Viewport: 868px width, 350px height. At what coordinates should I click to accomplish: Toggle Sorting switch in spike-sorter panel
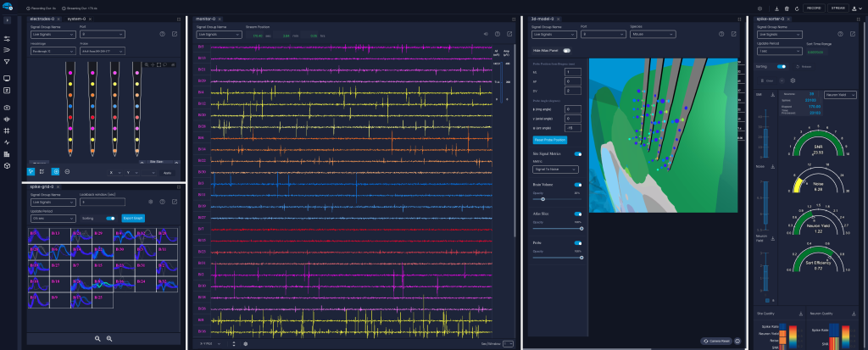point(781,66)
